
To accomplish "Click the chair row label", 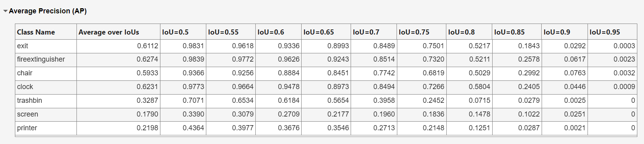I will point(46,73).
